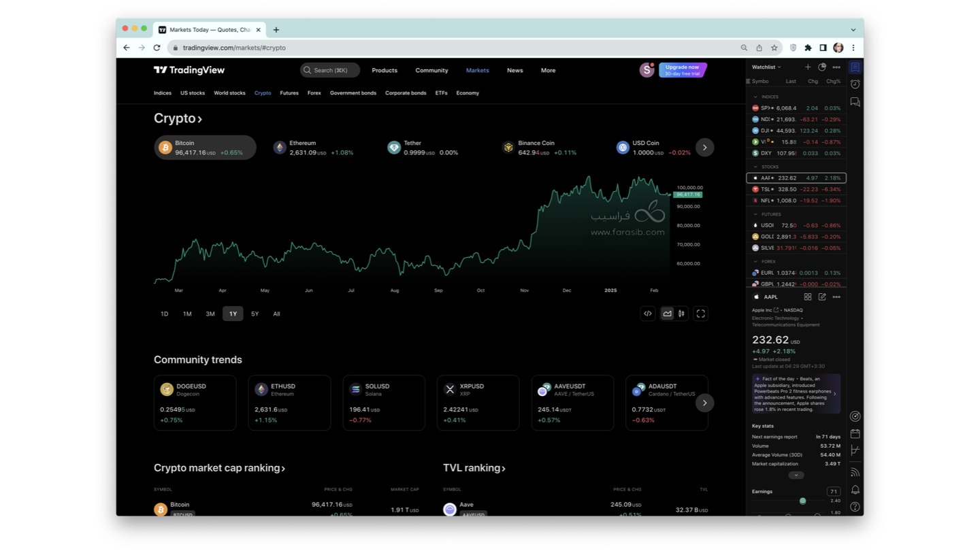The width and height of the screenshot is (980, 551).
Task: Open the Crypto market cap ranking link
Action: point(219,468)
